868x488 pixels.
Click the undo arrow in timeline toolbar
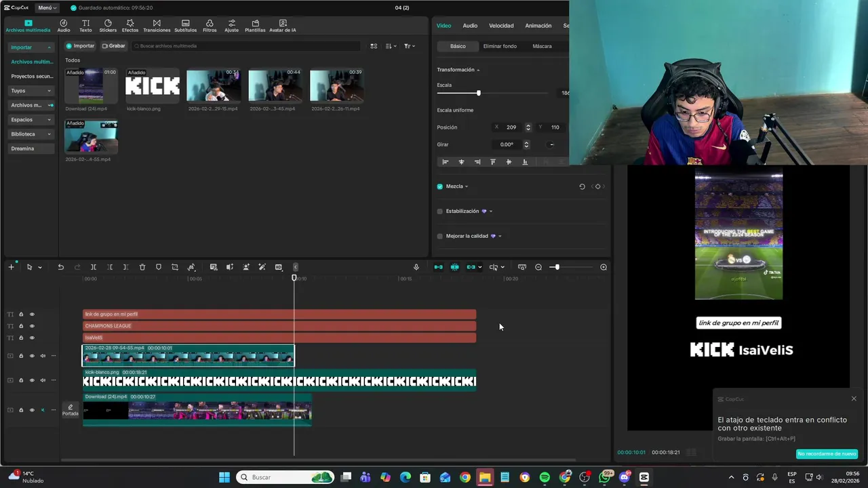point(60,267)
